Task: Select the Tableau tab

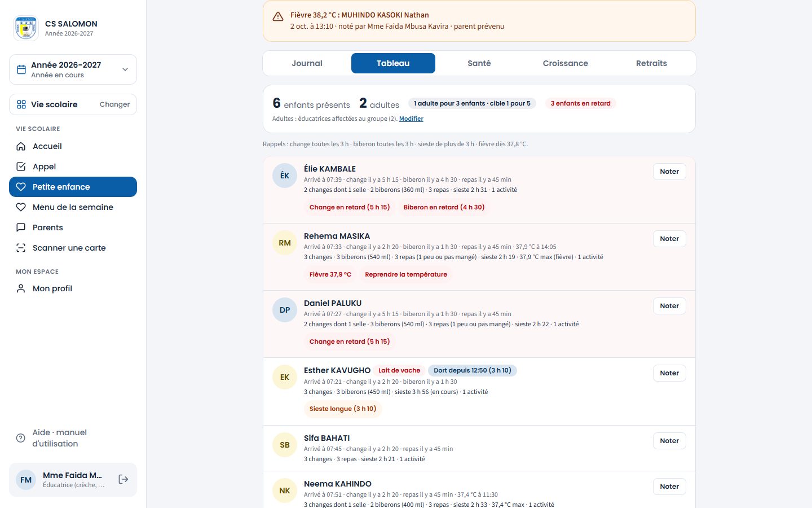Action: click(393, 63)
